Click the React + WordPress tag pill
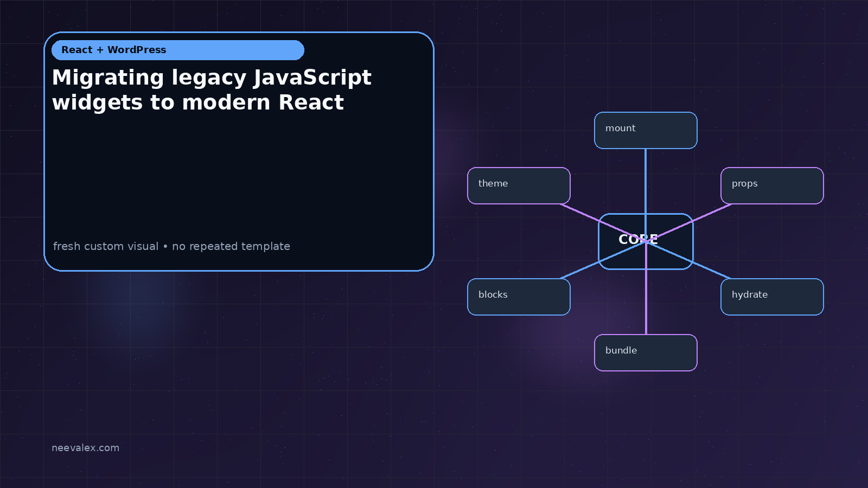Screen dimensions: 868x488 pos(178,50)
